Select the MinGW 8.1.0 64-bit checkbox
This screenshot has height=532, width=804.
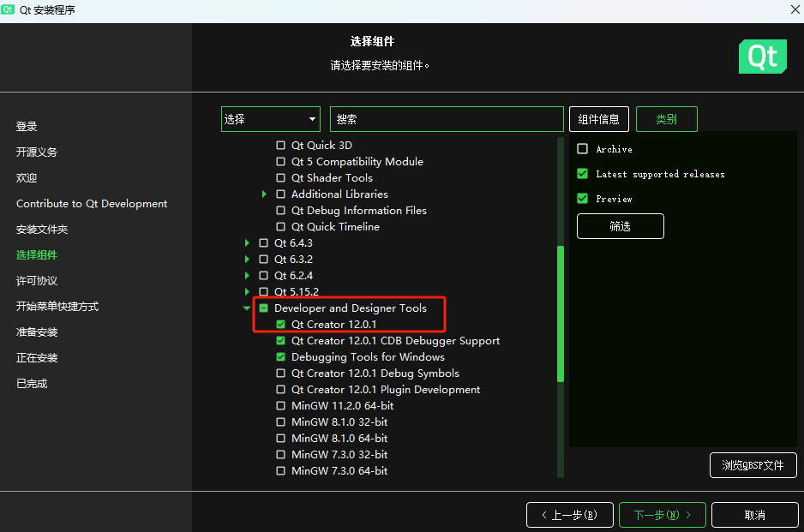click(x=280, y=439)
